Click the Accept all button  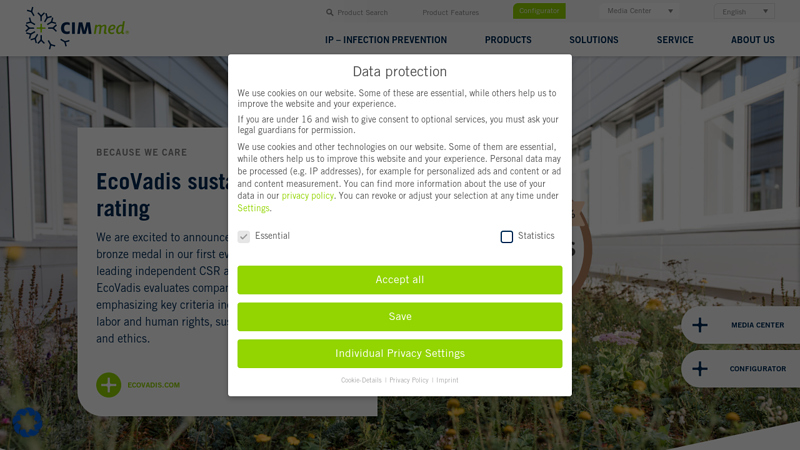coord(399,280)
